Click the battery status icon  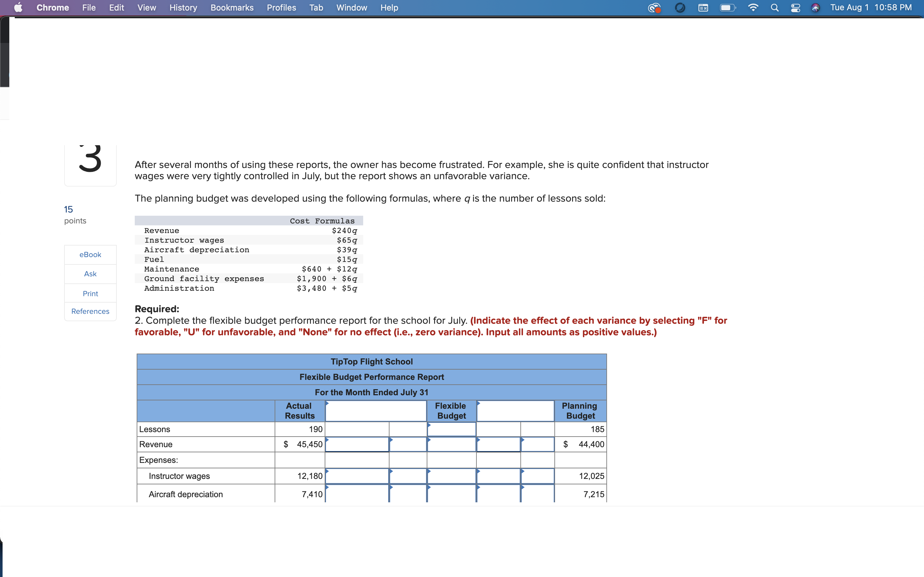[727, 8]
